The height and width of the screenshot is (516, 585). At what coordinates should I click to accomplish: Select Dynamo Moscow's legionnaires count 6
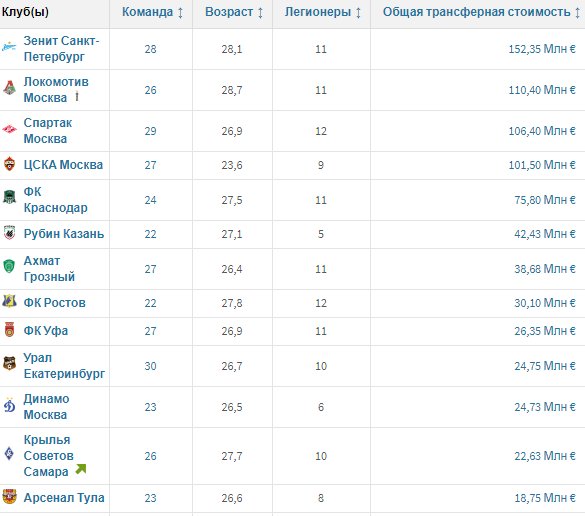click(321, 407)
